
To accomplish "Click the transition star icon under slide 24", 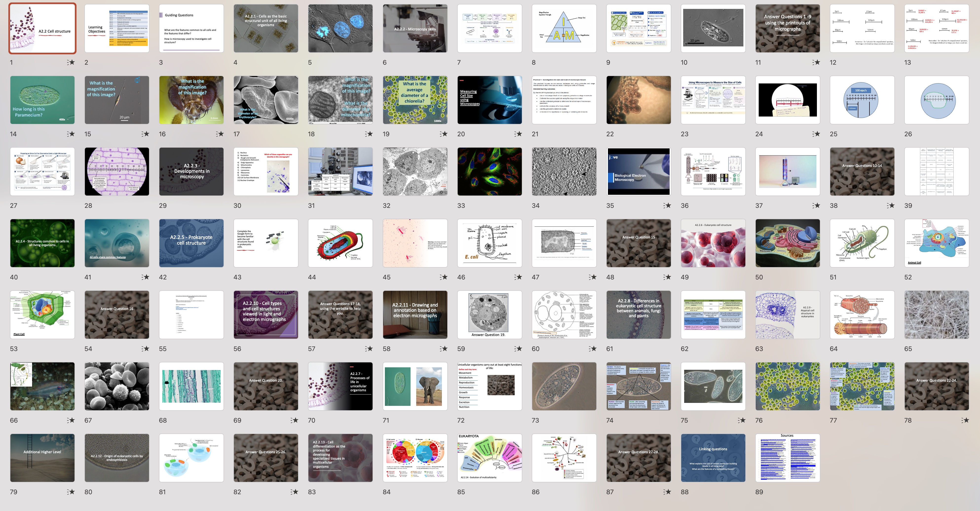I will pos(816,134).
